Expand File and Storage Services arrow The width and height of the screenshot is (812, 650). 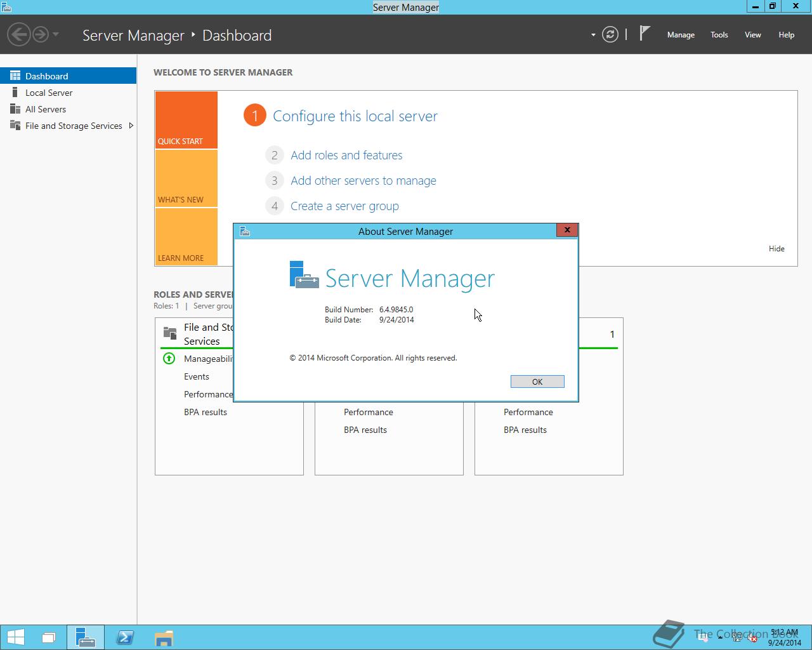click(x=131, y=126)
